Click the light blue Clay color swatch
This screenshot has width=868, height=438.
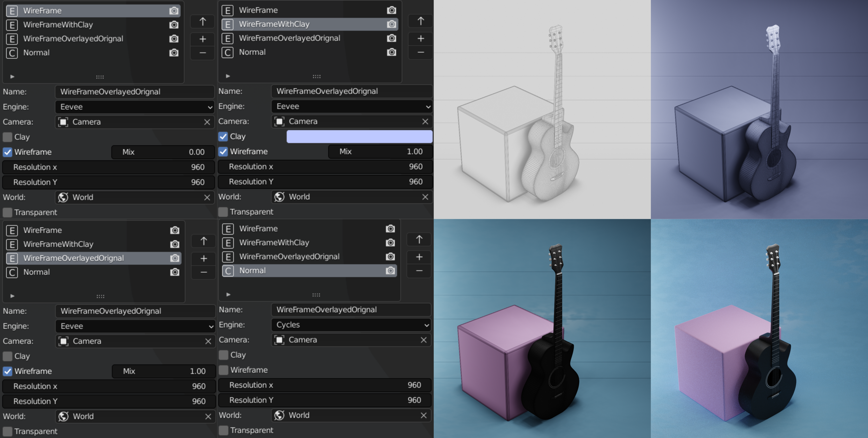360,137
